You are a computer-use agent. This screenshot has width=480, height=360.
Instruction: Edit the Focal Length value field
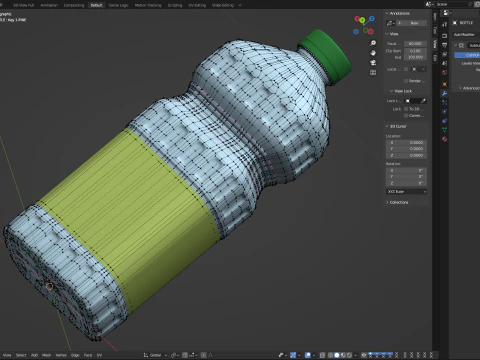(415, 44)
